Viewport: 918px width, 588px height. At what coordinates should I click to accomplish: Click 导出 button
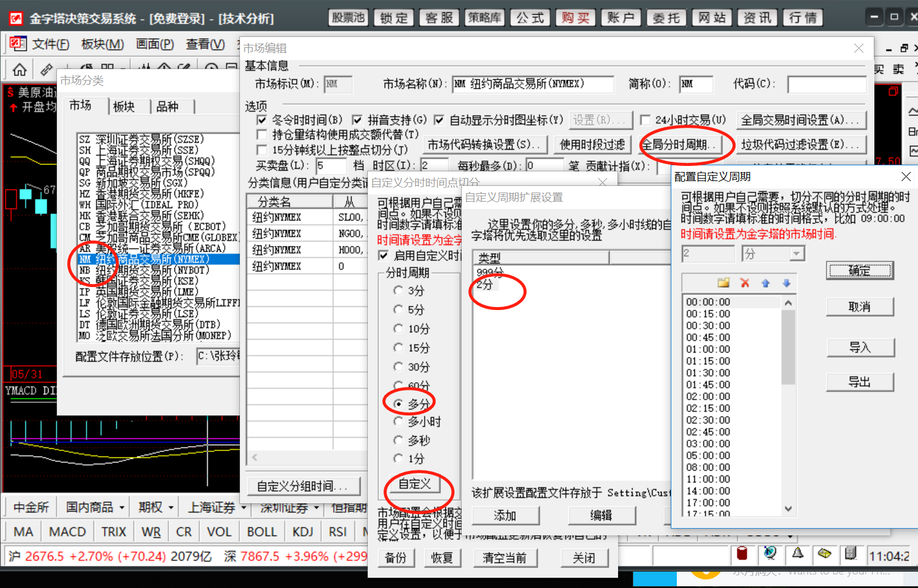pyautogui.click(x=859, y=382)
